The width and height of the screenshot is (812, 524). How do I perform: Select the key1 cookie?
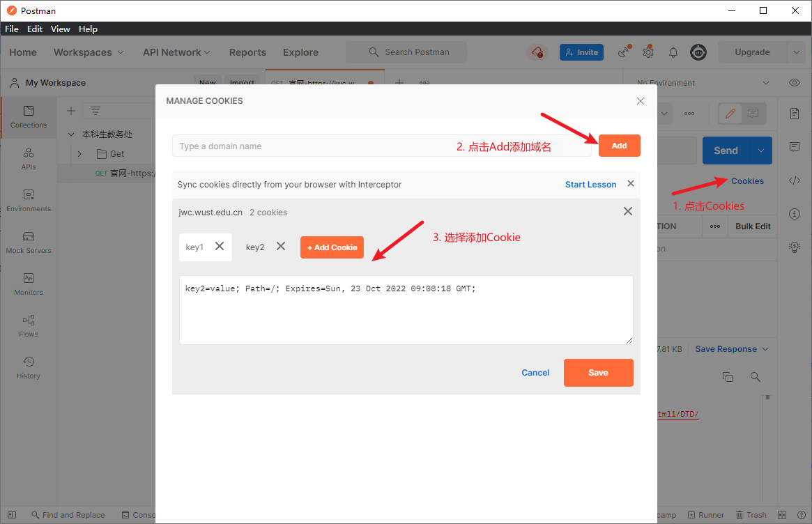pyautogui.click(x=194, y=247)
